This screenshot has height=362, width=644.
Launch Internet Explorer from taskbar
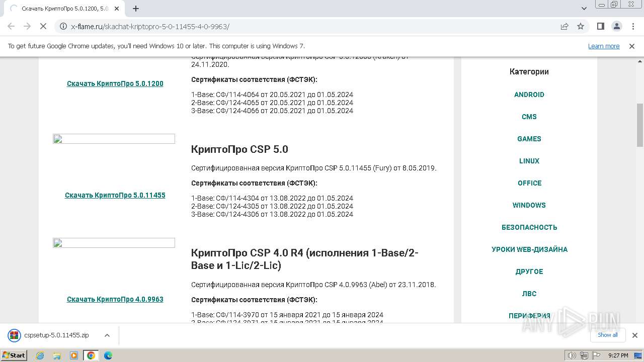[40, 355]
